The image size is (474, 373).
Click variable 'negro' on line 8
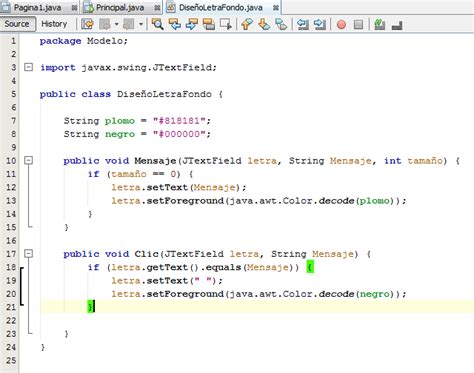(120, 134)
